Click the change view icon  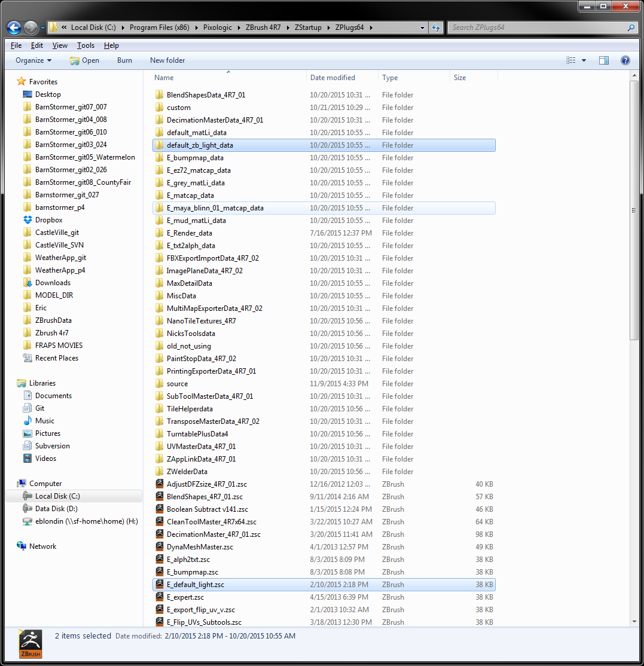pyautogui.click(x=571, y=60)
